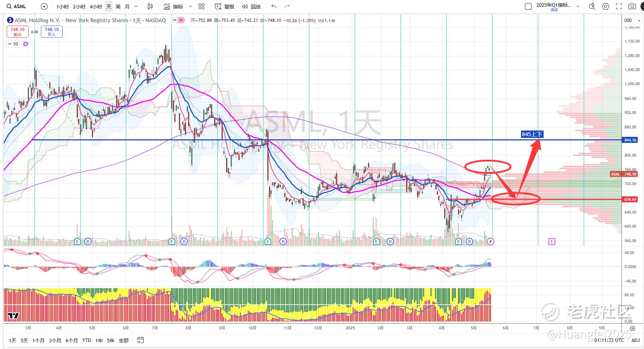644x349 pixels.
Task: Open the indicators (指标) dialog
Action: point(173,6)
